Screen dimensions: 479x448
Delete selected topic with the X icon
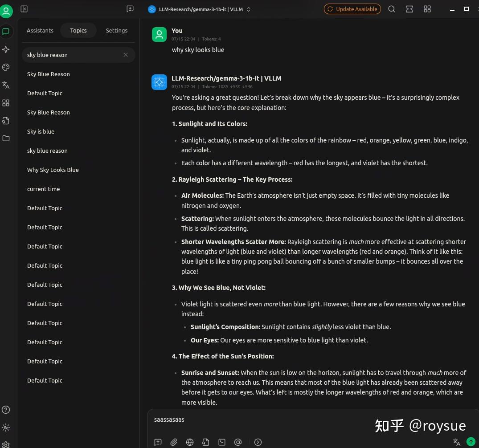126,55
